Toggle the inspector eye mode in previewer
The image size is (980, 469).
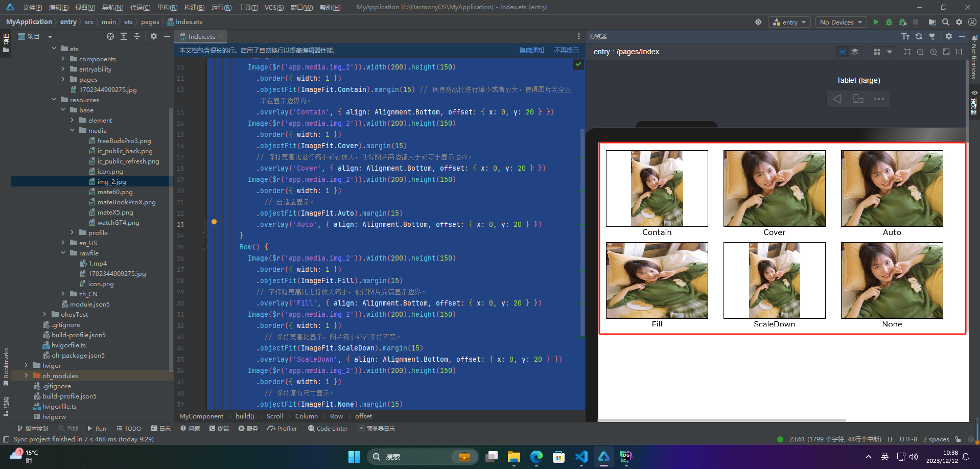(843, 52)
